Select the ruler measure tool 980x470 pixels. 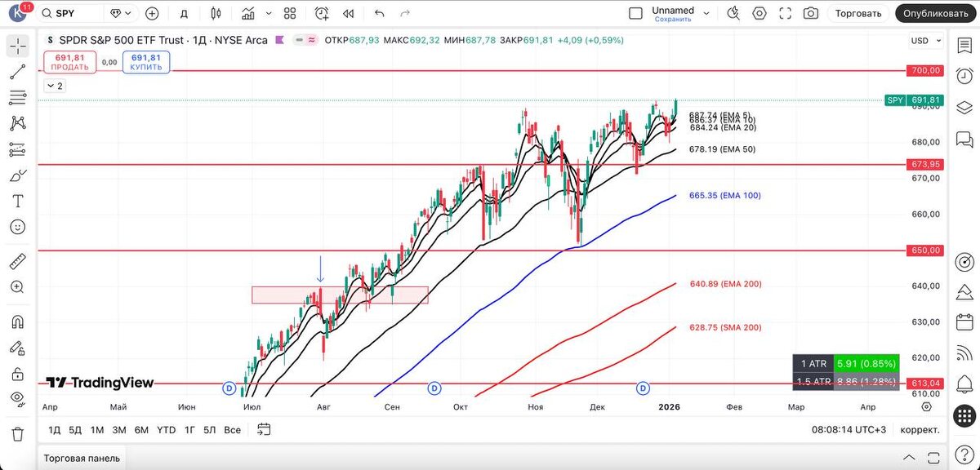point(18,261)
